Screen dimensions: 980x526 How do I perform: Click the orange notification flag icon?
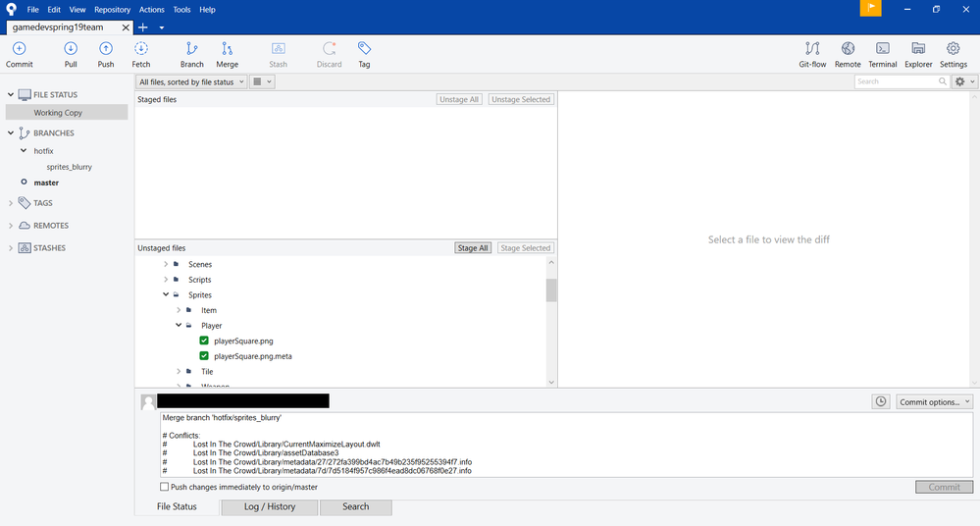tap(871, 8)
